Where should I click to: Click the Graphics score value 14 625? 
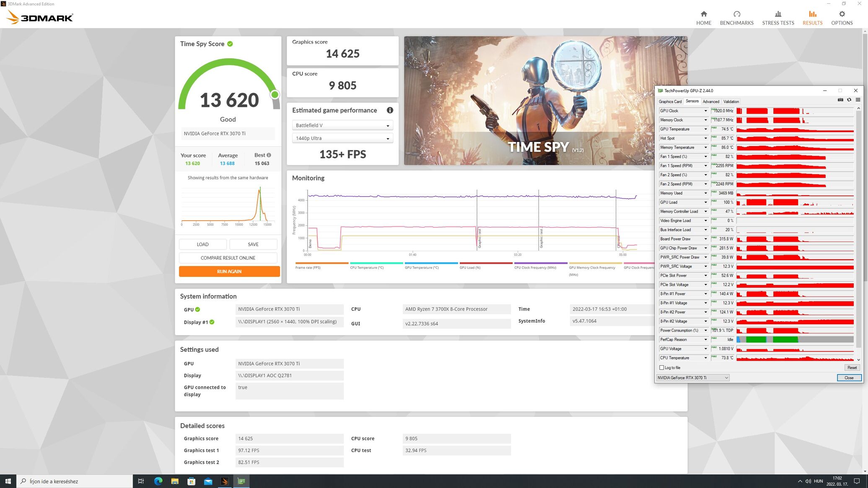[343, 54]
